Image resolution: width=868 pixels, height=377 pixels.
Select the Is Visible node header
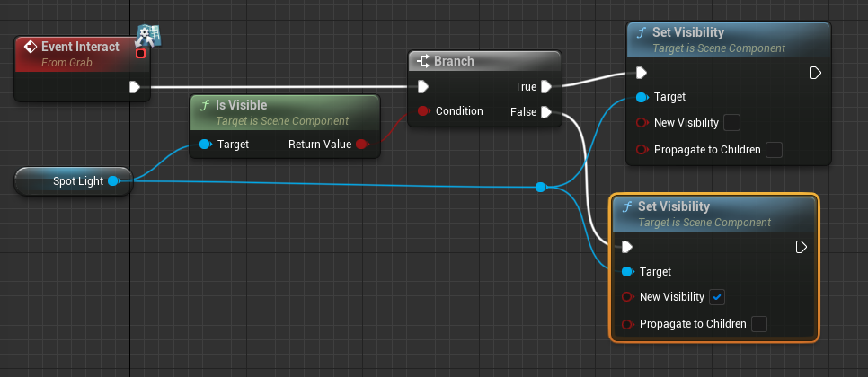coord(285,113)
